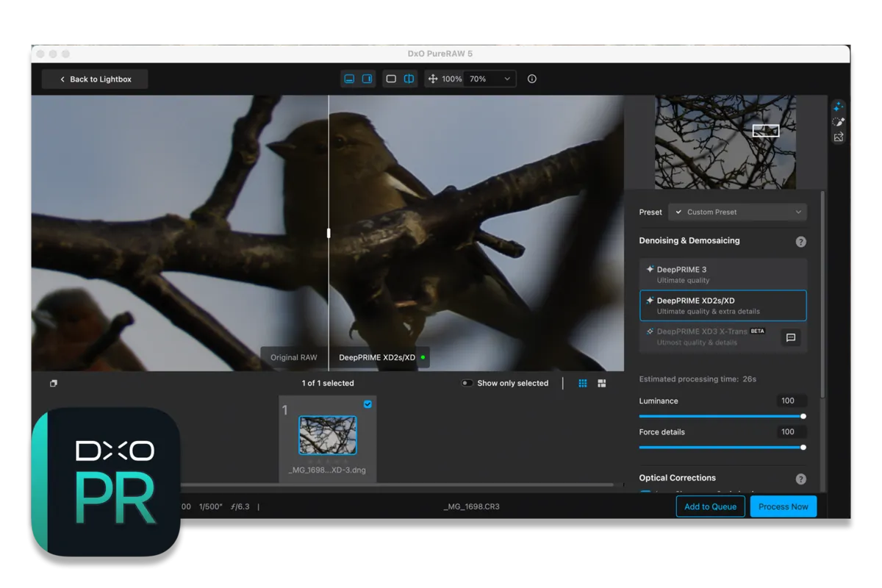Click Back to Lightbox
The height and width of the screenshot is (588, 882).
tap(94, 79)
